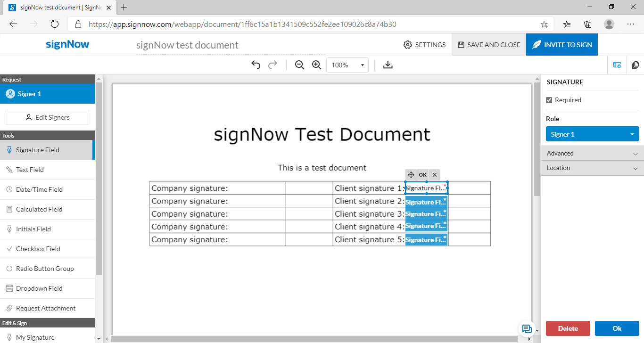Image resolution: width=644 pixels, height=343 pixels.
Task: Redo the last undone action
Action: click(272, 65)
